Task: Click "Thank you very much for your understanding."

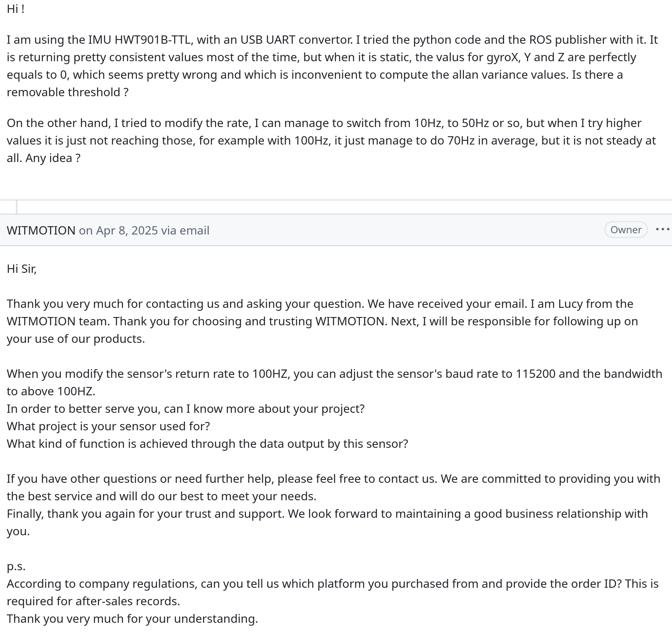Action: point(132,619)
